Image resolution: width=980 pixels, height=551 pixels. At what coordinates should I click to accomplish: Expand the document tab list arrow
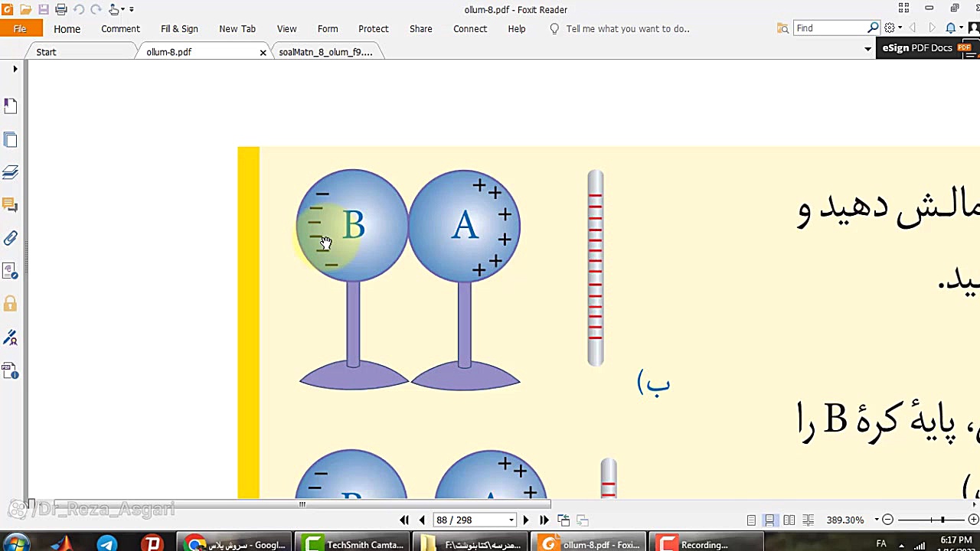tap(867, 49)
